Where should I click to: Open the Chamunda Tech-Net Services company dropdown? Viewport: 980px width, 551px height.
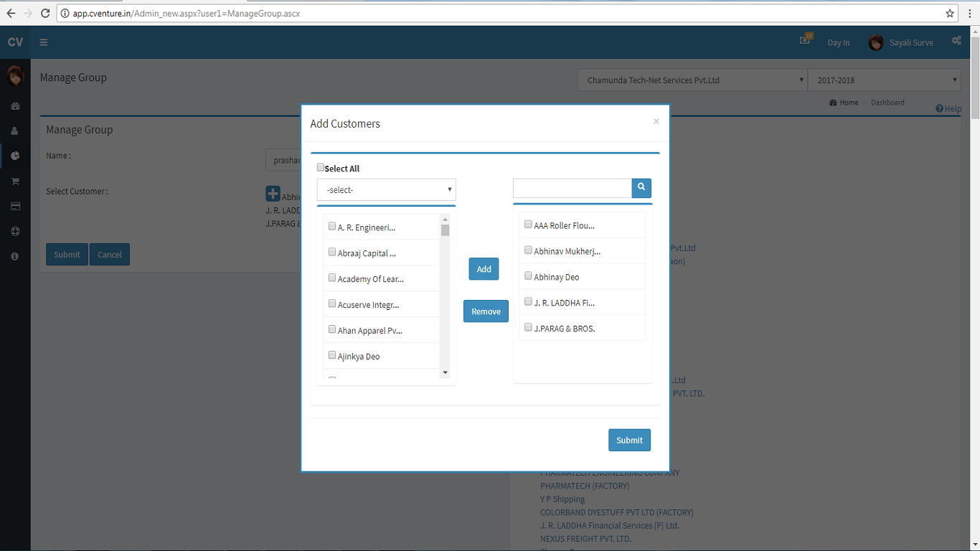pyautogui.click(x=692, y=80)
